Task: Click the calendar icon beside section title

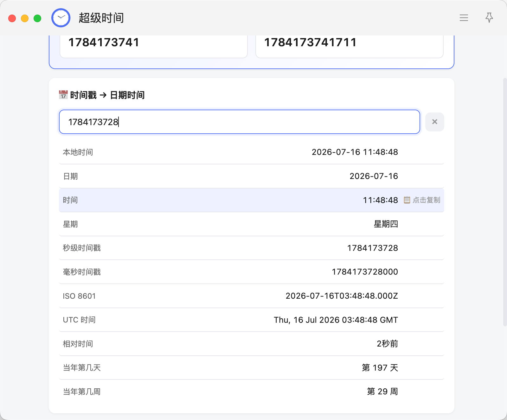Action: point(63,95)
